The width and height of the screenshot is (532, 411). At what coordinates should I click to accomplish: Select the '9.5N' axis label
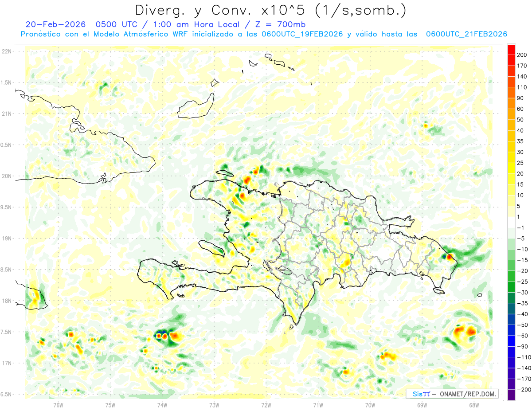pos(6,207)
